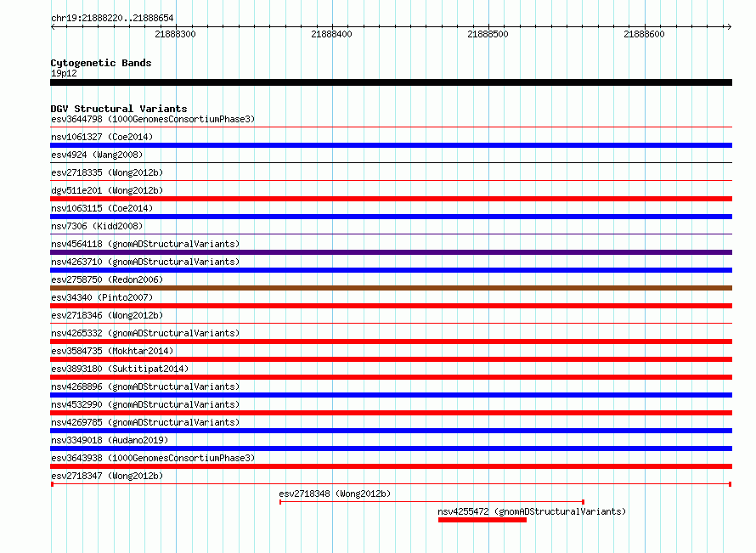
Task: Click the red bar of esv3643938
Action: tap(391, 466)
